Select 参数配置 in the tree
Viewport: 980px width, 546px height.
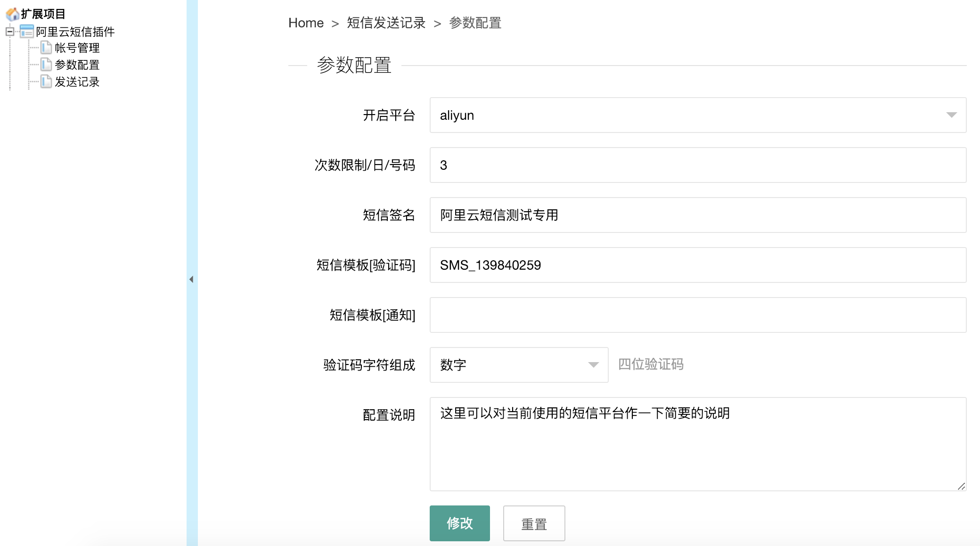77,65
